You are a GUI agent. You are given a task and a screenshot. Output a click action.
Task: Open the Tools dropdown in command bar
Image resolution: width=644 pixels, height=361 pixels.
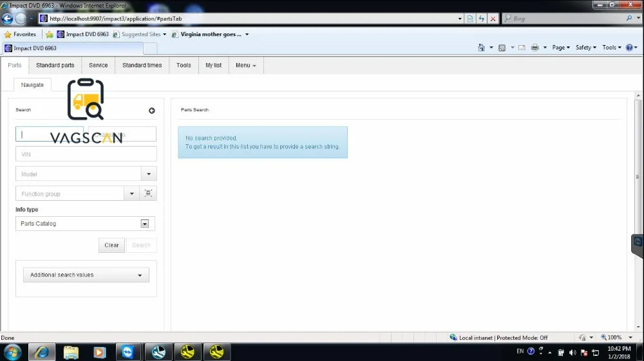tap(612, 48)
